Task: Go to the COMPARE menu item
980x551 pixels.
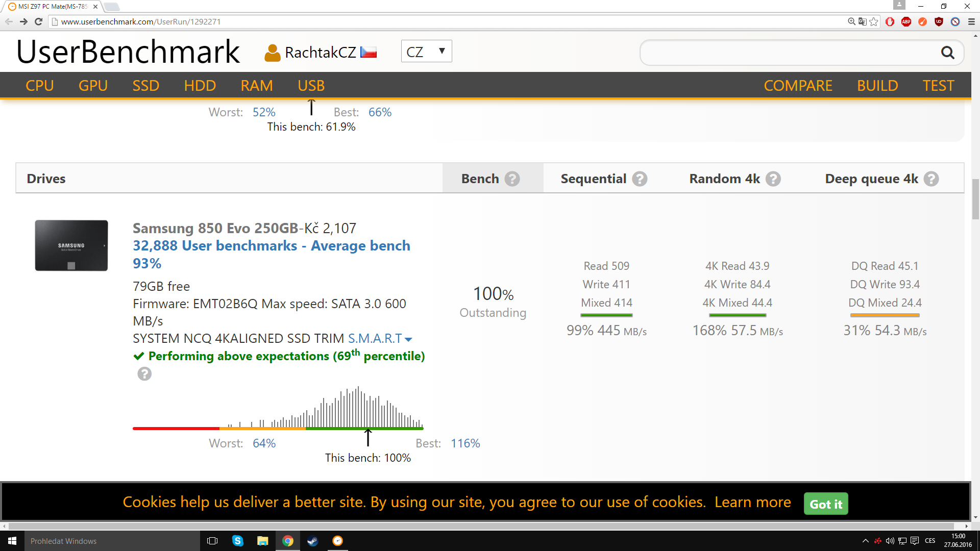Action: (x=798, y=86)
